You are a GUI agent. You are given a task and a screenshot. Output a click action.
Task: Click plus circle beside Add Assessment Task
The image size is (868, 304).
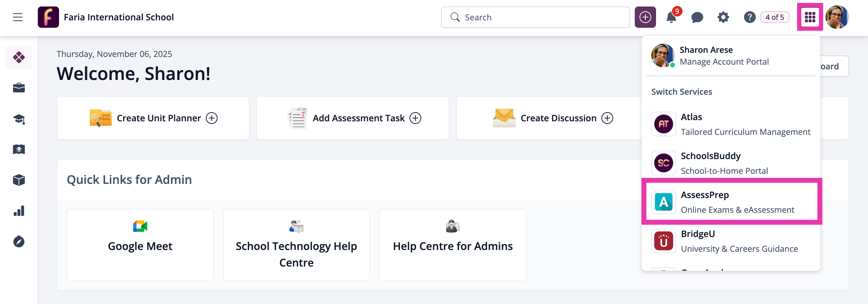tap(415, 118)
